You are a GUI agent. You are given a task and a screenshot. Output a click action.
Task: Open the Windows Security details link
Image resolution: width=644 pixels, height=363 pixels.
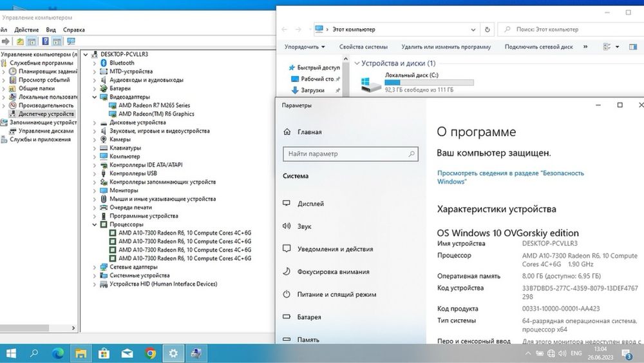point(510,177)
